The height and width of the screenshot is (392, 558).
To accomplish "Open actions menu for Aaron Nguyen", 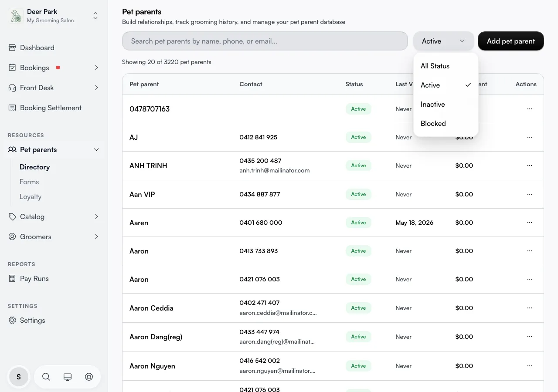I will point(530,366).
